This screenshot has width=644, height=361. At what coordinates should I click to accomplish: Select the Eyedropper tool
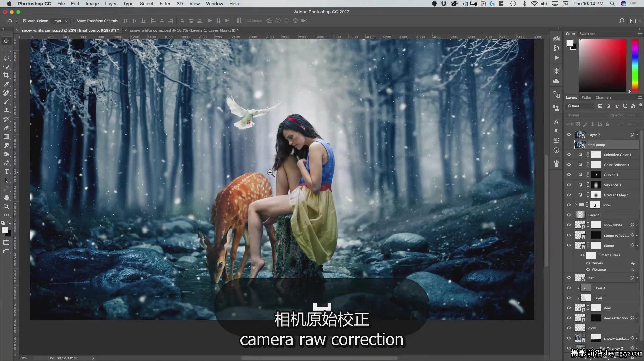pos(6,84)
